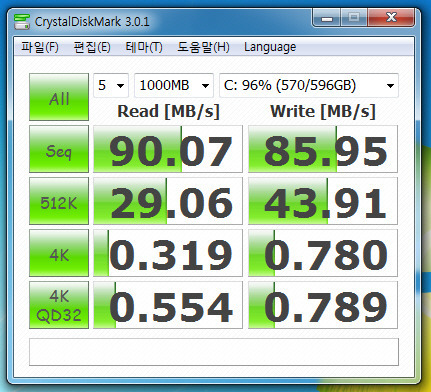Start the 4K benchmark test
Image resolution: width=431 pixels, height=392 pixels.
click(59, 253)
